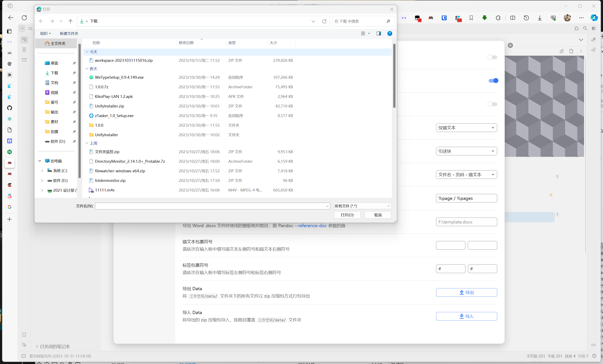Image resolution: width=603 pixels, height=364 pixels.
Task: Open the 仅锚文本 dropdown
Action: [x=466, y=128]
